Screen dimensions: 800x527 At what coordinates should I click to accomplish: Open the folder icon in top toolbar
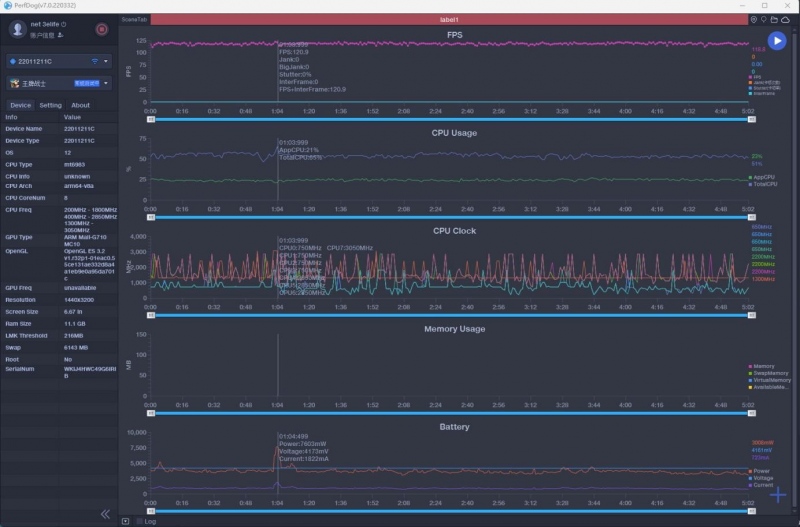point(774,19)
